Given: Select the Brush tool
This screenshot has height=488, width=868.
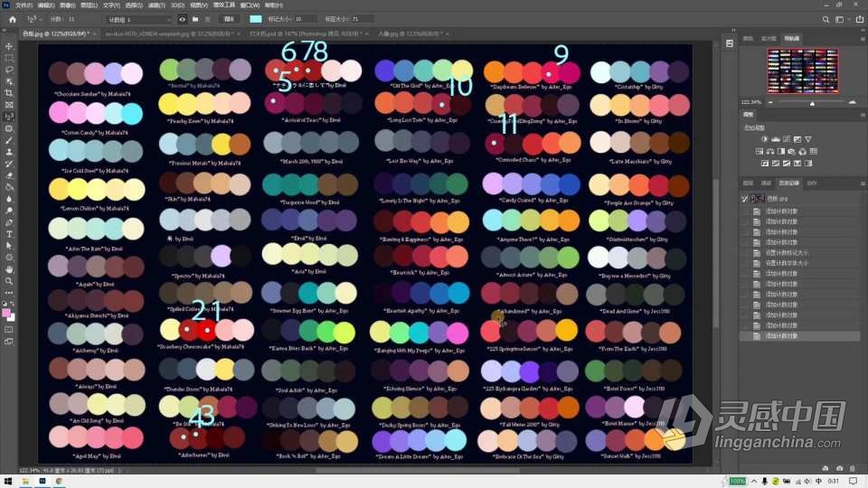Looking at the screenshot, I should [x=9, y=140].
